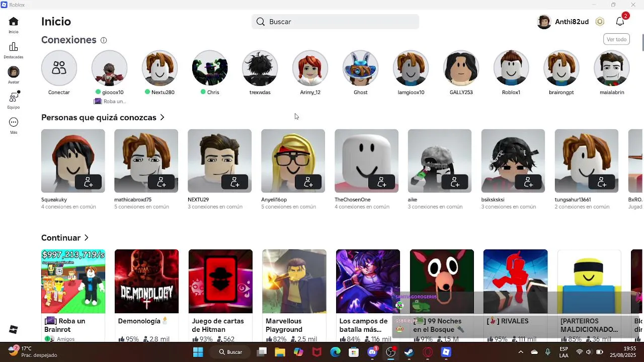The height and width of the screenshot is (362, 644).
Task: Open the weather widget on taskbar
Action: click(33, 352)
